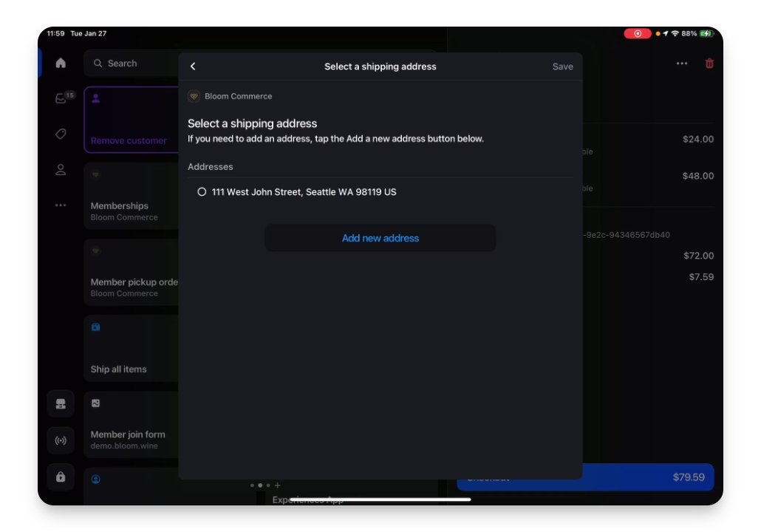The image size is (761, 532).
Task: Go back using the modal chevron arrow
Action: [193, 66]
